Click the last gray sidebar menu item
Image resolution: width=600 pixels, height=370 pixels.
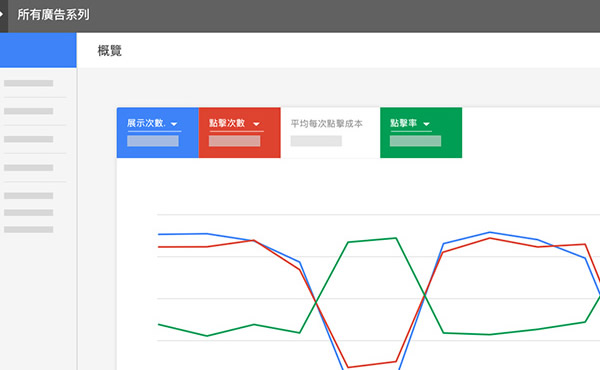[29, 230]
